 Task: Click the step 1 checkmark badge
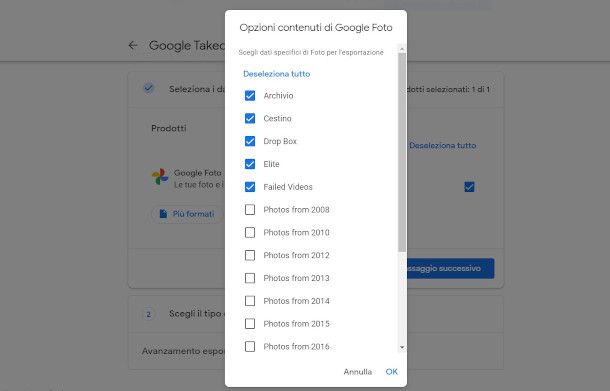coord(148,88)
